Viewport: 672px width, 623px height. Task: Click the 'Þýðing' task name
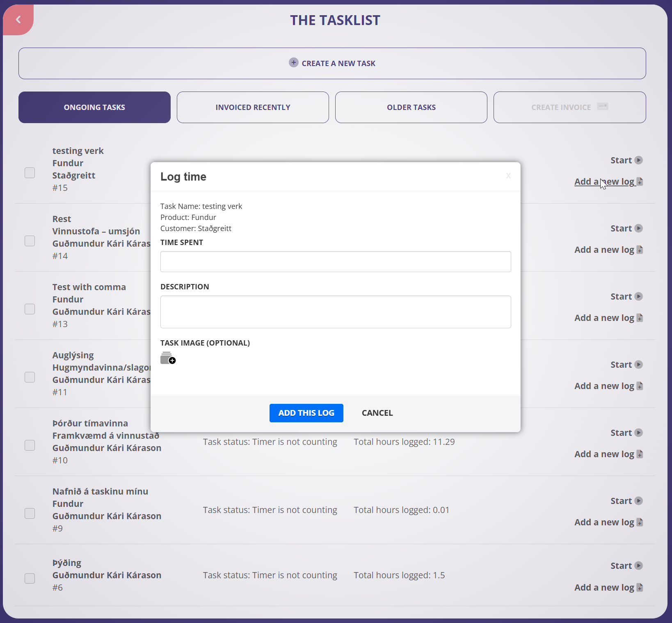[67, 563]
